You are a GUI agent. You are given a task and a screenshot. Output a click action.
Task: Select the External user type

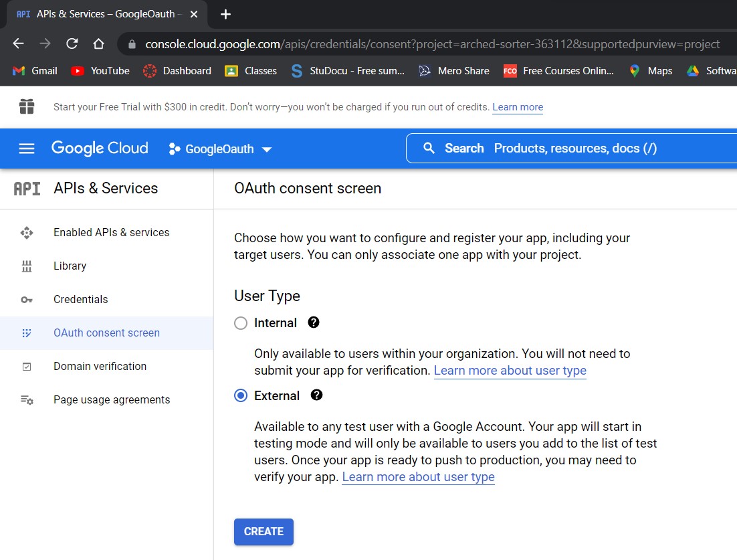[x=240, y=395]
